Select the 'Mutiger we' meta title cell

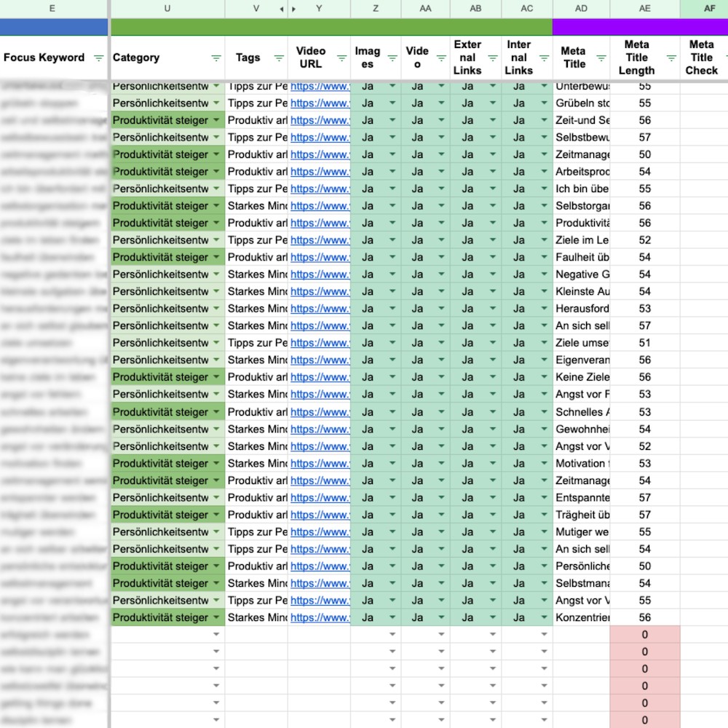[581, 532]
